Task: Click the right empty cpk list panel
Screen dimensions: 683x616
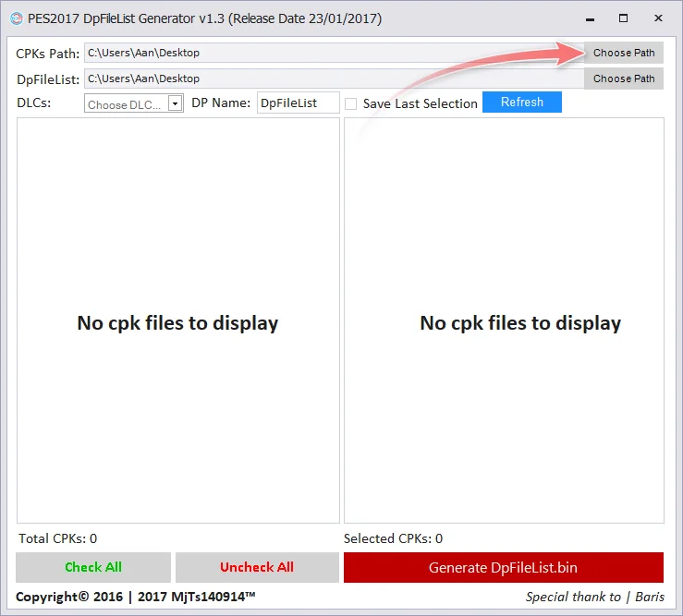Action: pyautogui.click(x=504, y=320)
